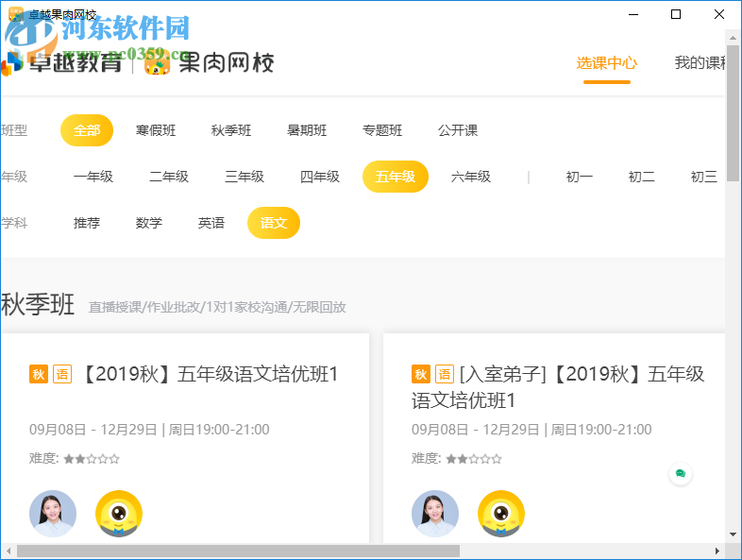Click teacher photo avatar in second course card

[435, 514]
